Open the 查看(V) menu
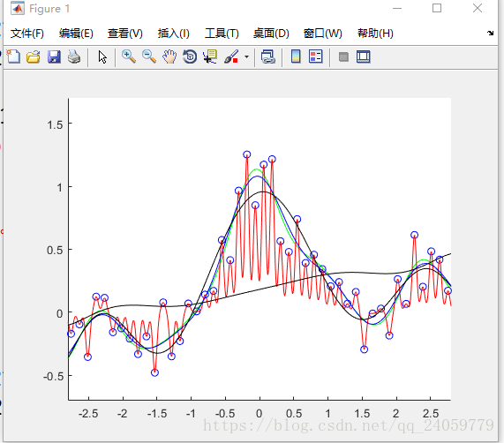The image size is (504, 443). pos(125,34)
